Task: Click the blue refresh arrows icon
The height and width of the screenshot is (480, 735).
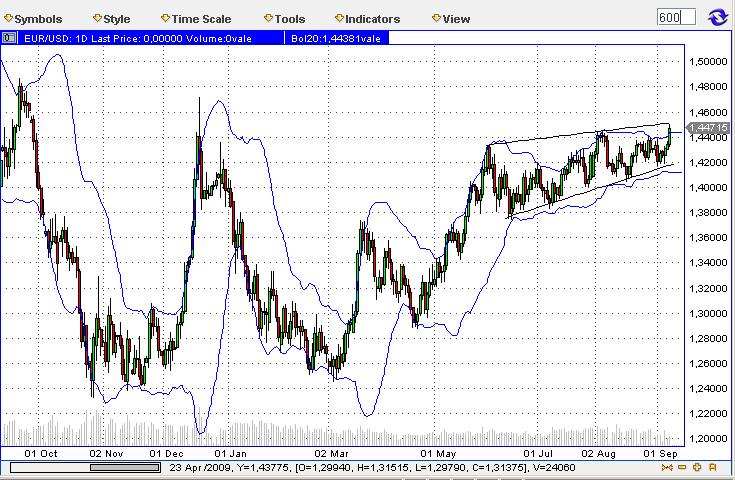Action: 717,18
